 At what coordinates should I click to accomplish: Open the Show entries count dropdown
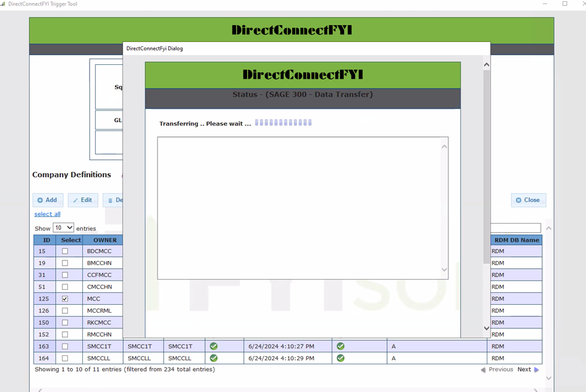[x=63, y=228]
